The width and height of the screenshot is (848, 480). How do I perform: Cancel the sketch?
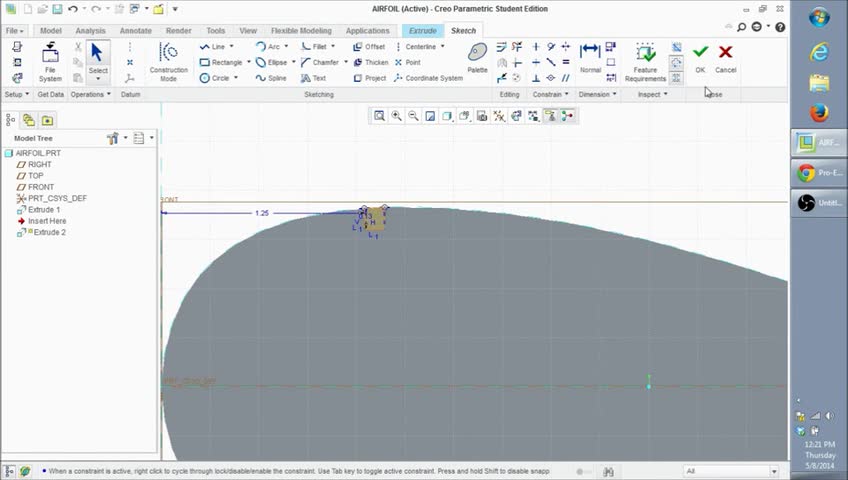pos(725,58)
